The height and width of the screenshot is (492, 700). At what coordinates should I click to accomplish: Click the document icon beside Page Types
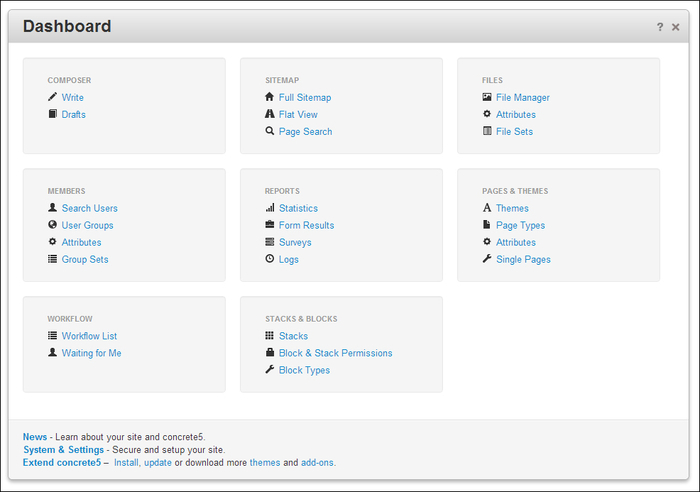(486, 225)
